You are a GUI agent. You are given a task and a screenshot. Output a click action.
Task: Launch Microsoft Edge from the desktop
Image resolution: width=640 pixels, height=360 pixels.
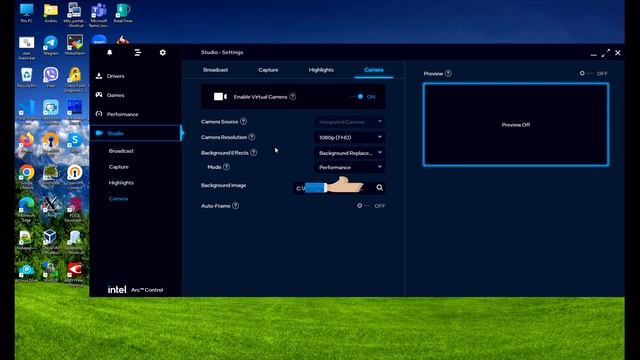coord(27,209)
